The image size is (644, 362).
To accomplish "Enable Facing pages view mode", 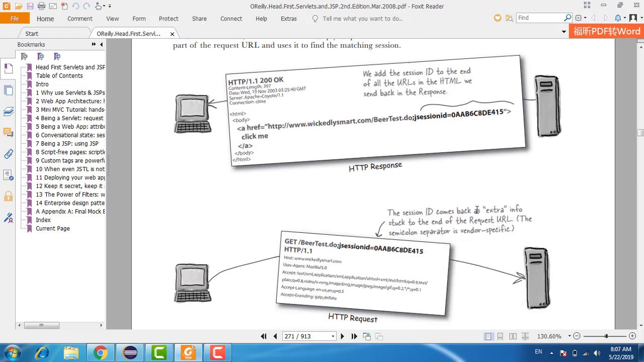I will coord(513,336).
